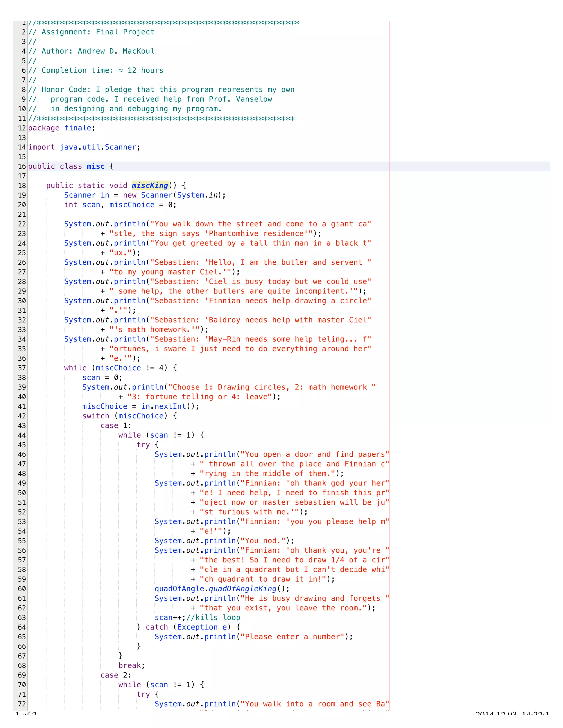This screenshot has height=728, width=563.
Task: Click the highlighted 'miscKing' method name
Action: [x=150, y=186]
